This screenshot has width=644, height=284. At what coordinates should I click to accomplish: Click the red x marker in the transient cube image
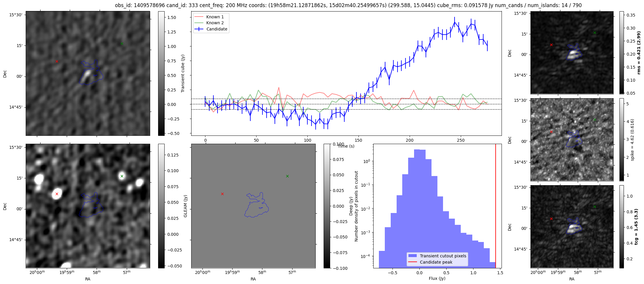pyautogui.click(x=57, y=61)
